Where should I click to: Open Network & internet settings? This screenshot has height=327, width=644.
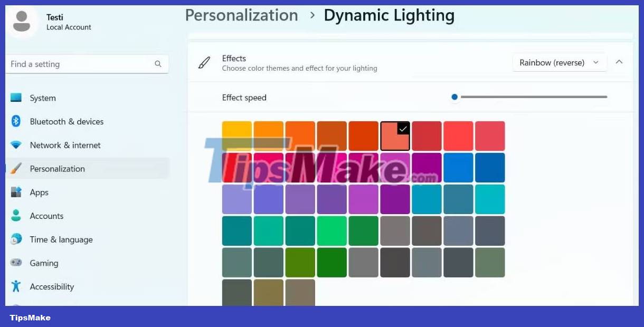point(16,145)
